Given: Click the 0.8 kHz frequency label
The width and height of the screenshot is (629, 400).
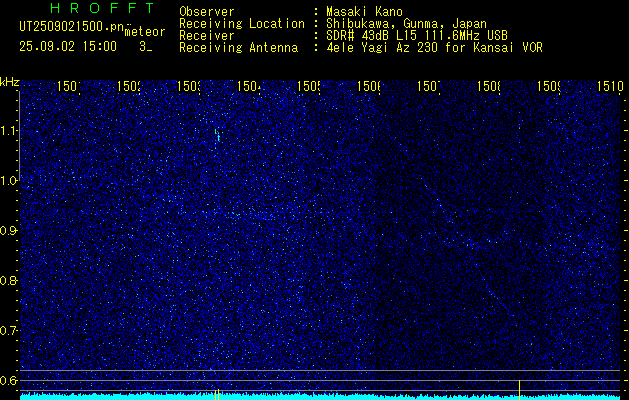Looking at the screenshot, I should tap(9, 280).
